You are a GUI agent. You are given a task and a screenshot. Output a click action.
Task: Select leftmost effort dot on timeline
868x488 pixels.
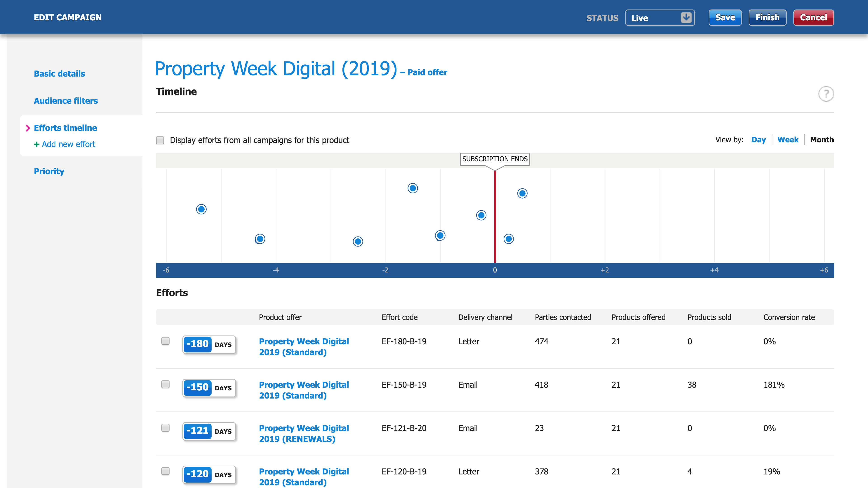click(201, 209)
